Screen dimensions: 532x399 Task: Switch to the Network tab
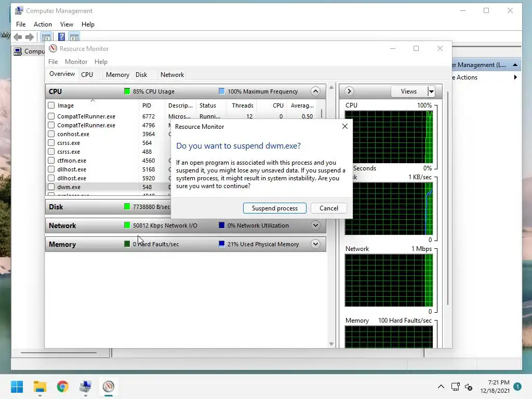[x=172, y=75]
